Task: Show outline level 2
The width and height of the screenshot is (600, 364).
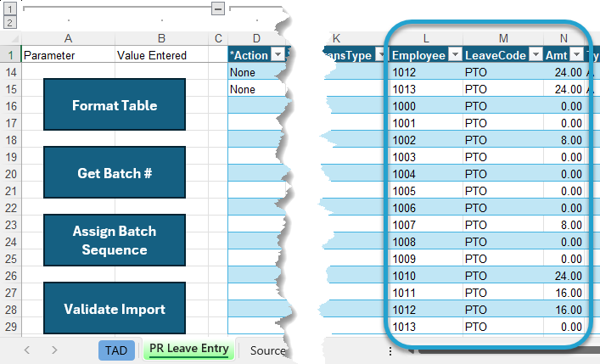Action: click(x=10, y=22)
